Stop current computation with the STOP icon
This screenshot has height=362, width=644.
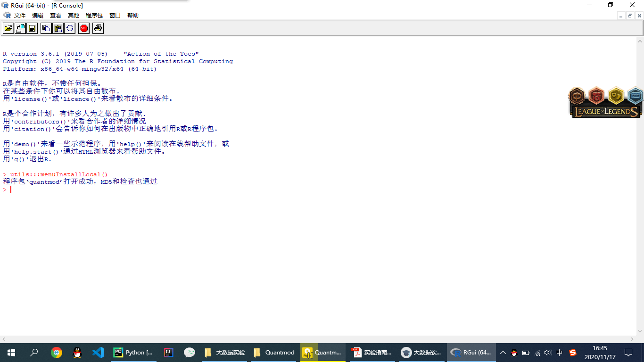[x=84, y=28]
